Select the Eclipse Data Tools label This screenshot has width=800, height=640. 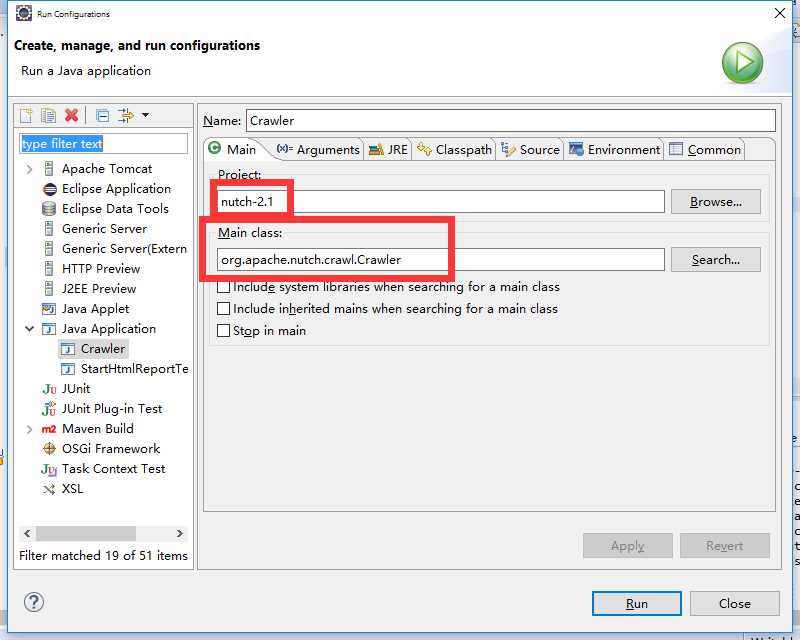(x=115, y=209)
